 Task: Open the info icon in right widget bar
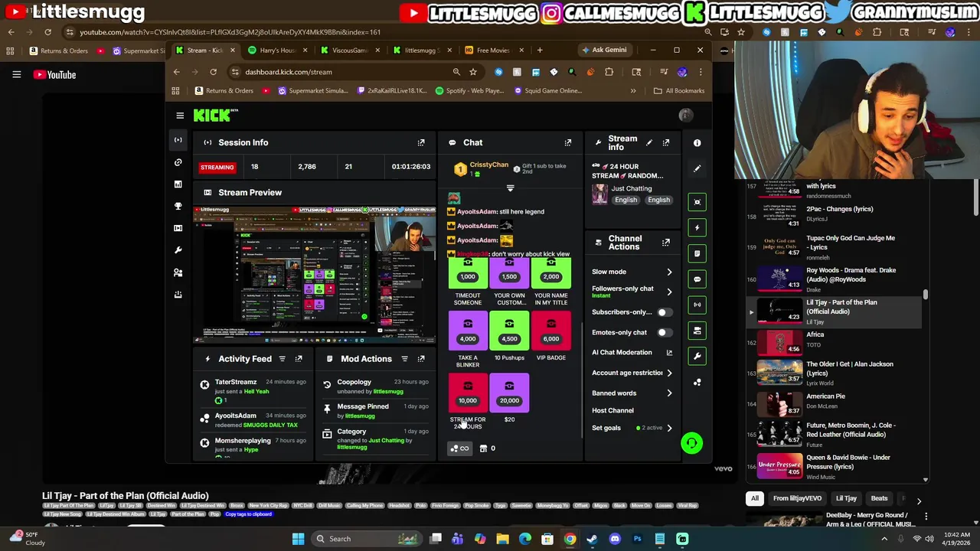[x=697, y=143]
